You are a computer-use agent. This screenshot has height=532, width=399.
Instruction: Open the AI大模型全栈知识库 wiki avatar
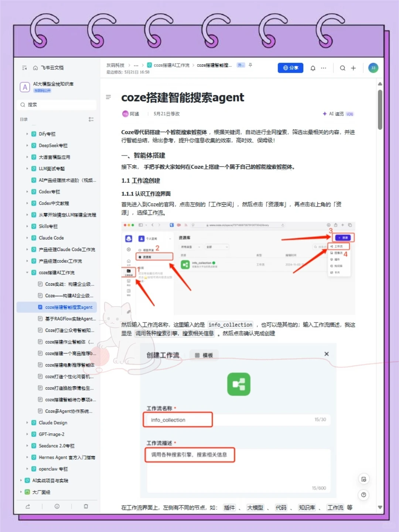click(25, 87)
